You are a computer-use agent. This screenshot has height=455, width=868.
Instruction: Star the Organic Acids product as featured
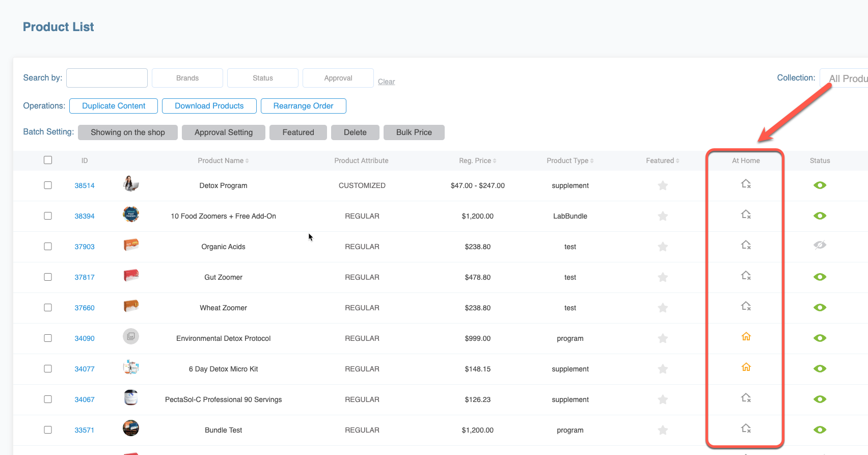[663, 247]
